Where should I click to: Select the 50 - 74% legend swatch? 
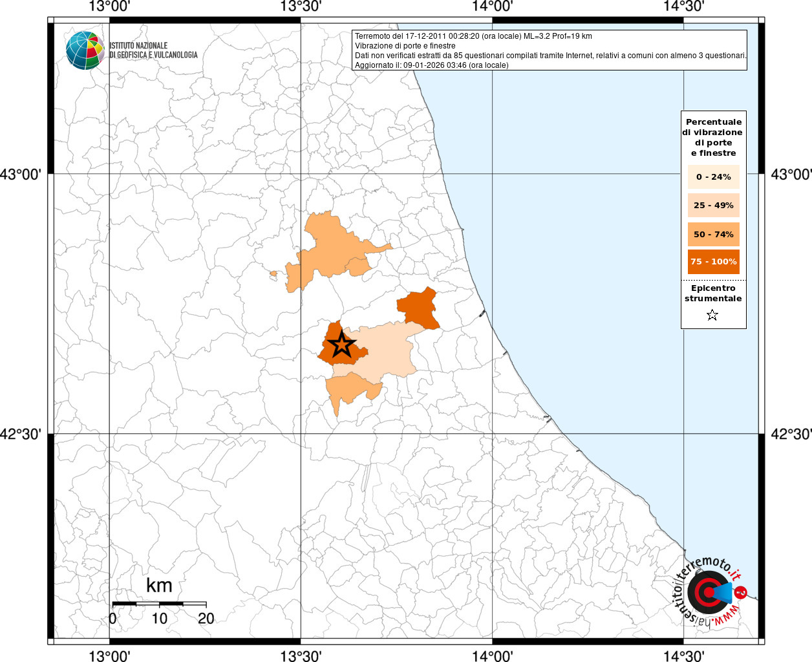(714, 234)
